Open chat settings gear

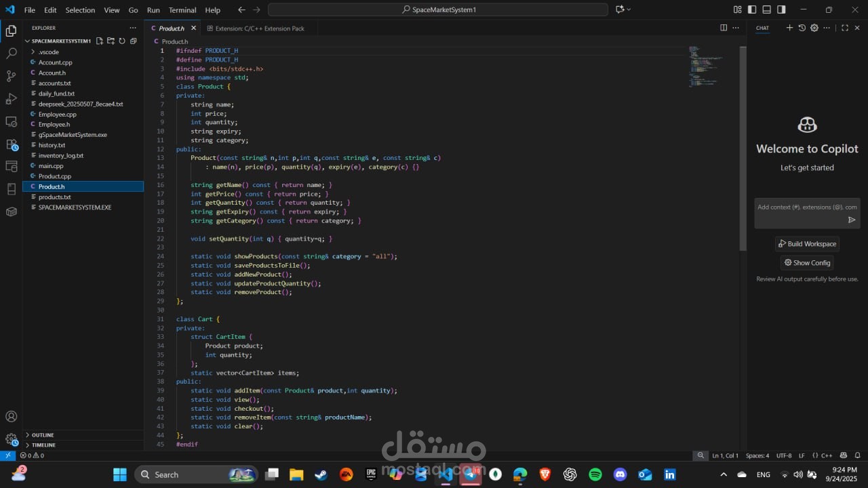click(814, 28)
